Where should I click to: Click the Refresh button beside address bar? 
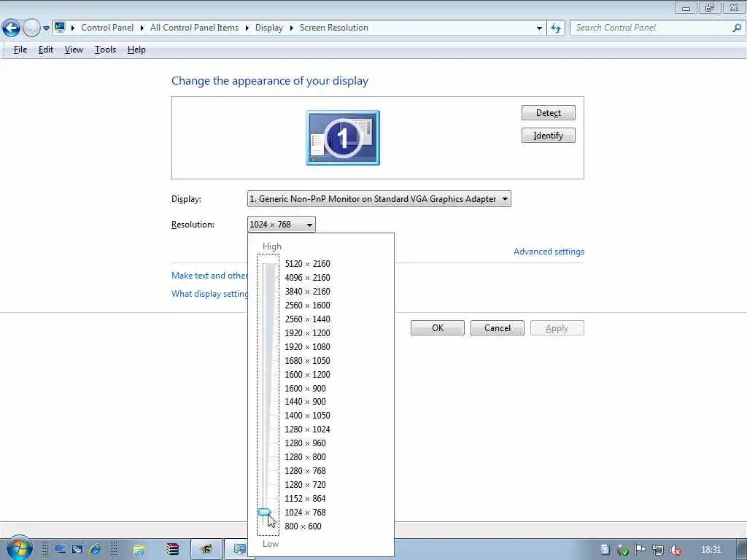tap(555, 28)
